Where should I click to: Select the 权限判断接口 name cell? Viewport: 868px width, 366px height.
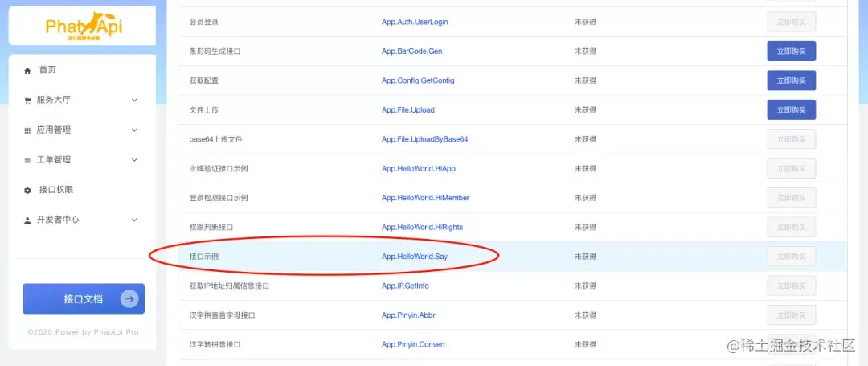coord(211,228)
